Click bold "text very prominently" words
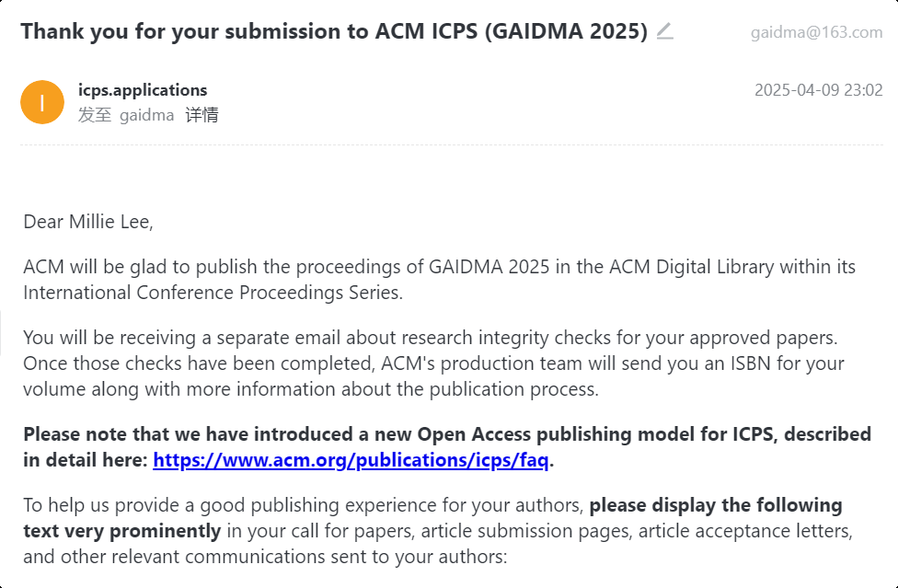Viewport: 898px width, 588px height. (122, 531)
